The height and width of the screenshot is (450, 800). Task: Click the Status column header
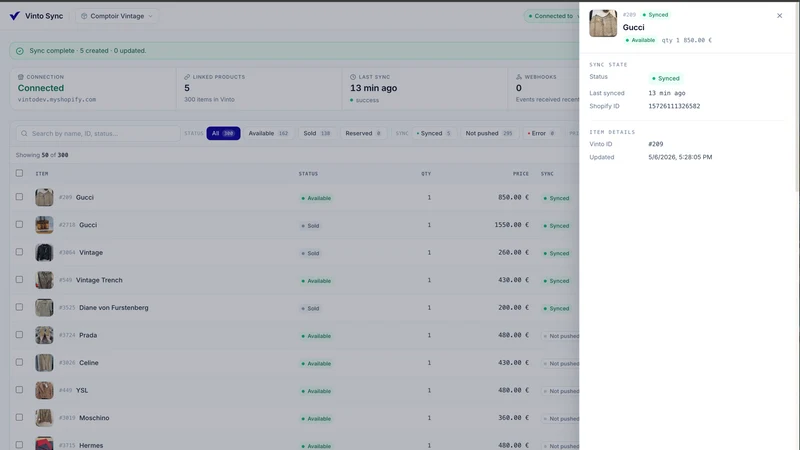tap(308, 174)
